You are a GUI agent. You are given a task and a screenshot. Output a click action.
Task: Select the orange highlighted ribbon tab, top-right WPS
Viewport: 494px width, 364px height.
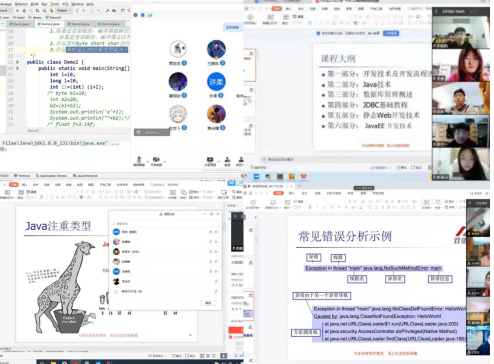tap(276, 9)
